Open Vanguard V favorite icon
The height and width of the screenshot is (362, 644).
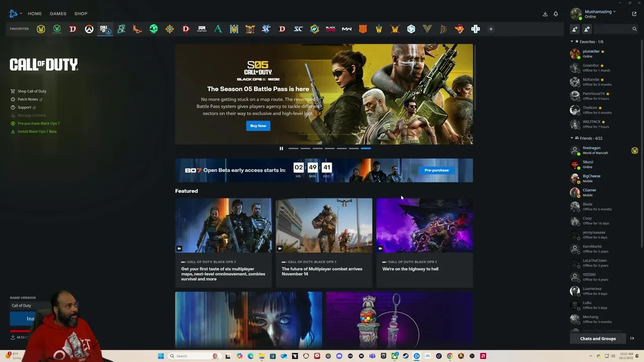coord(427,29)
